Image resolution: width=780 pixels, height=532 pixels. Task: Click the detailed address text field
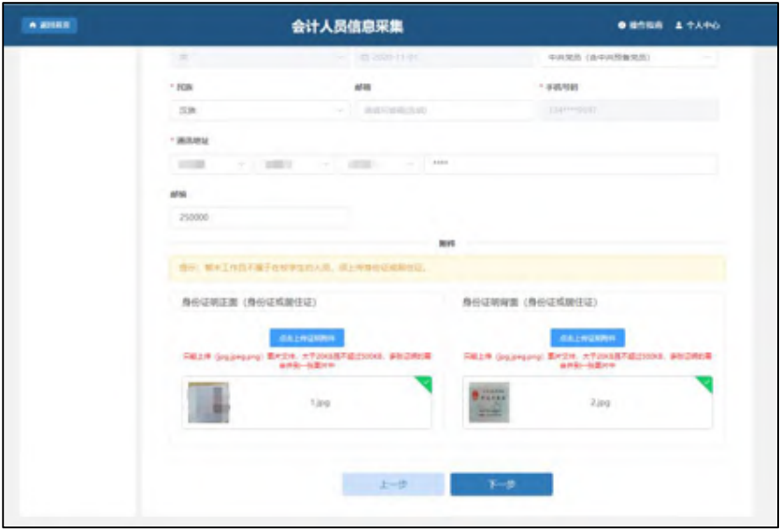tap(570, 164)
